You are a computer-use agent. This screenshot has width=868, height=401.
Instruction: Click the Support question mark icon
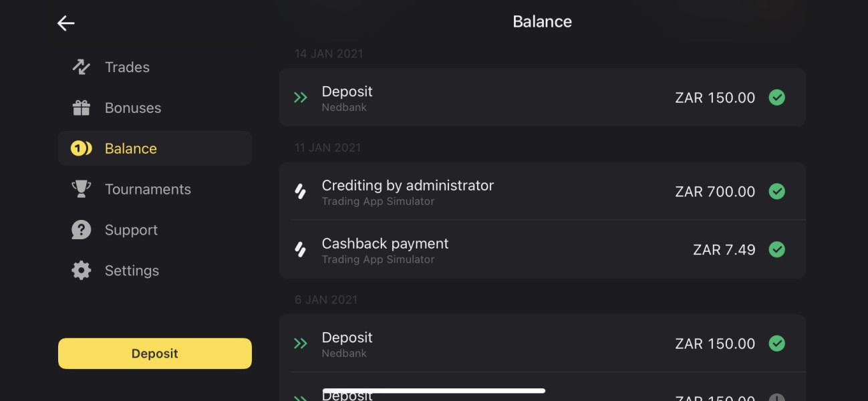[81, 230]
